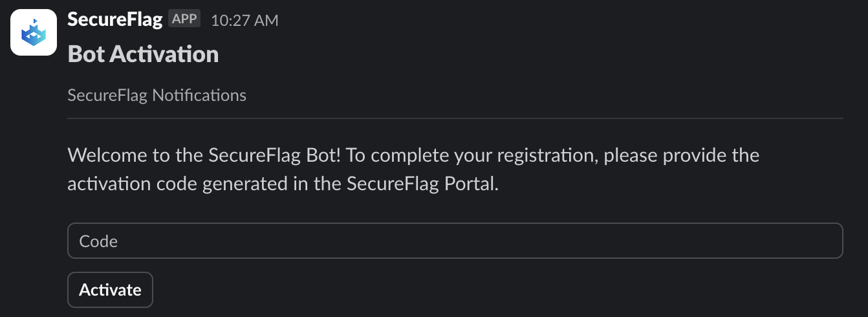Jump to message via the 10:27 AM time

[x=244, y=21]
